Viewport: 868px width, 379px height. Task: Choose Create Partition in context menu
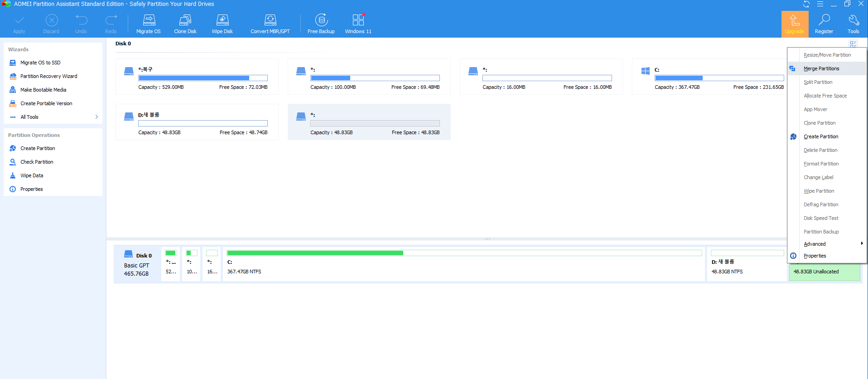pos(827,136)
